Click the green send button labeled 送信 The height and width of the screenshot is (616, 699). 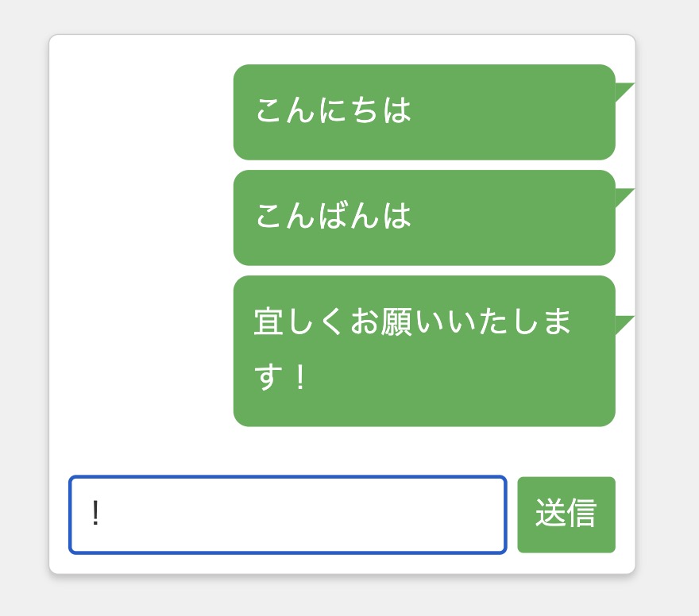pyautogui.click(x=566, y=514)
